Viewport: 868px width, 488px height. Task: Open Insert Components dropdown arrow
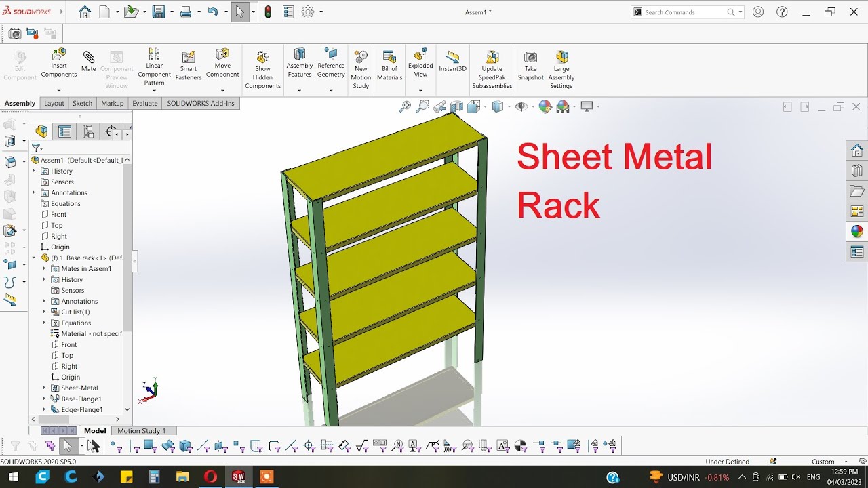click(x=59, y=90)
